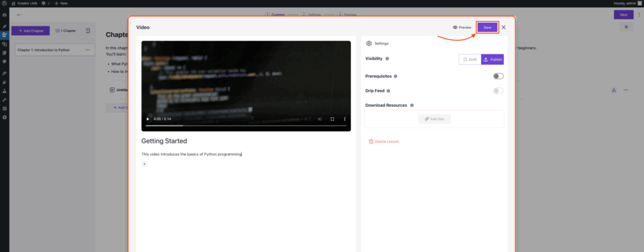Expand the double-chevron collapse button
Viewport: 644px width, 252px height.
626,27
